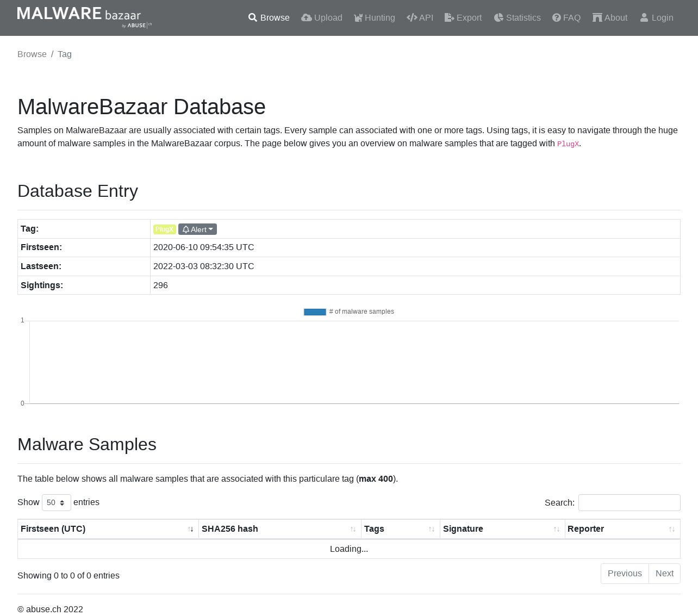Click the Reporter column header

(622, 529)
